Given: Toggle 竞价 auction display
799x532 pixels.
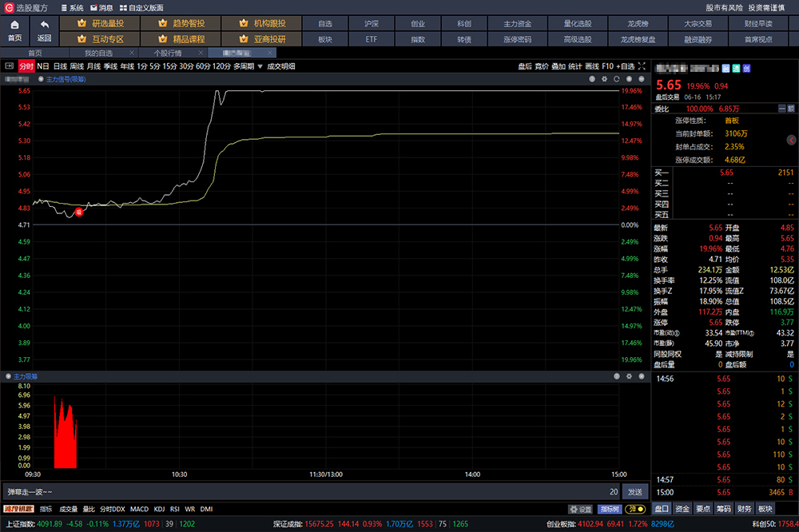Looking at the screenshot, I should [542, 66].
